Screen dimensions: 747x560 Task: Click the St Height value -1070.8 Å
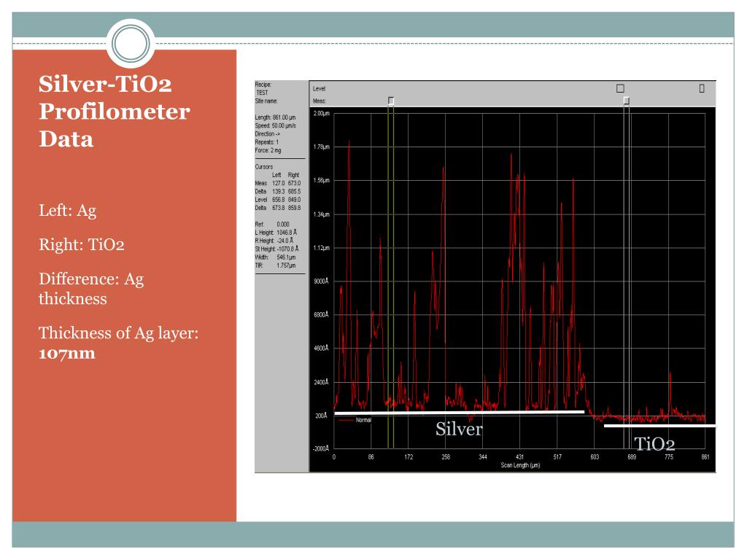[x=287, y=249]
